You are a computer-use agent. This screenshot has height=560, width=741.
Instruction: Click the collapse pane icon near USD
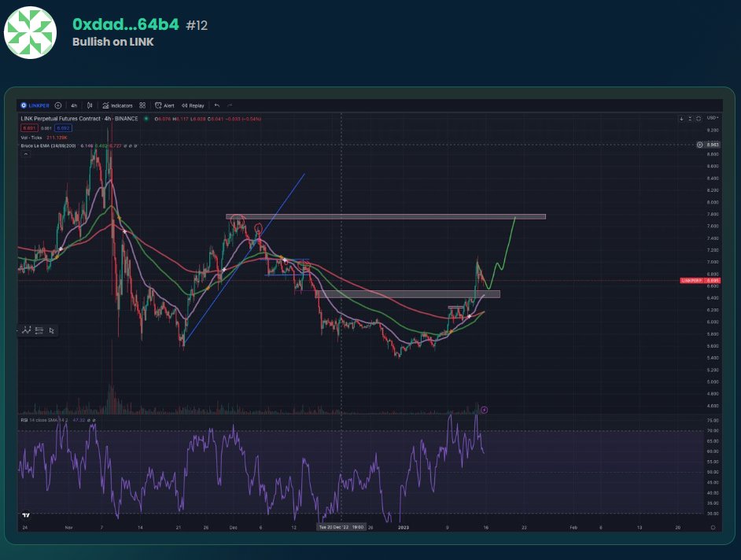(x=690, y=118)
